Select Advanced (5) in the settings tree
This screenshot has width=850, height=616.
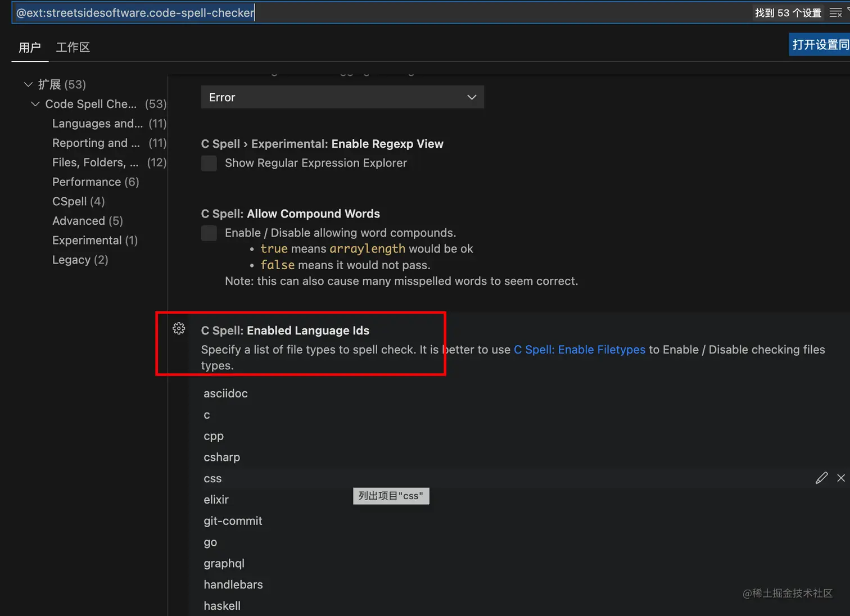[x=88, y=221]
